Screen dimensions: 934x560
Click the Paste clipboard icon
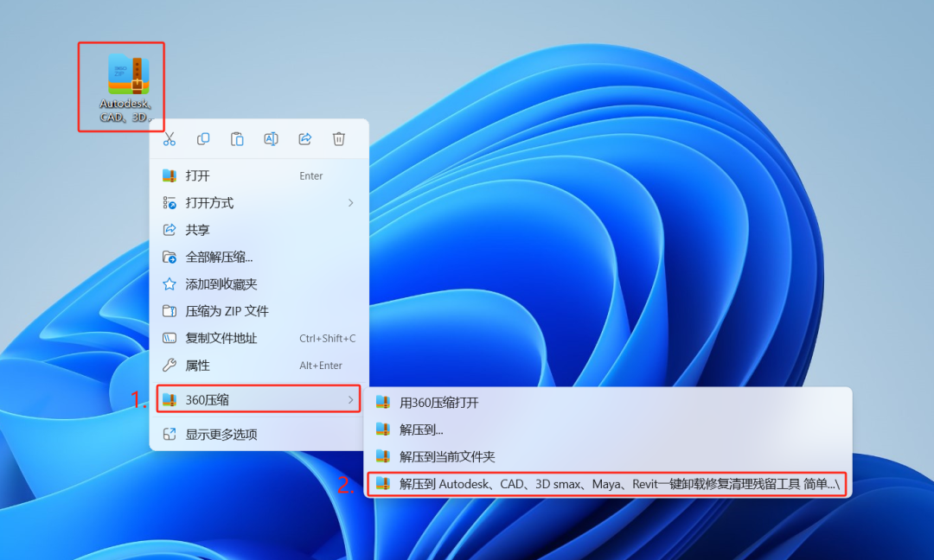[237, 139]
